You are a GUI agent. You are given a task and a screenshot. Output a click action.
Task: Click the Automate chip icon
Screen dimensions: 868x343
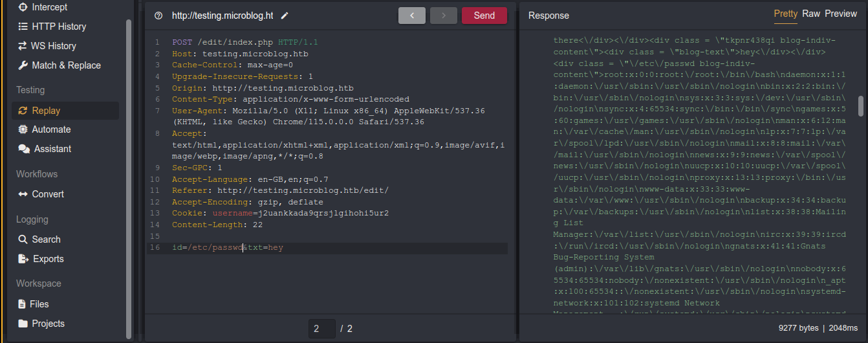(x=24, y=129)
